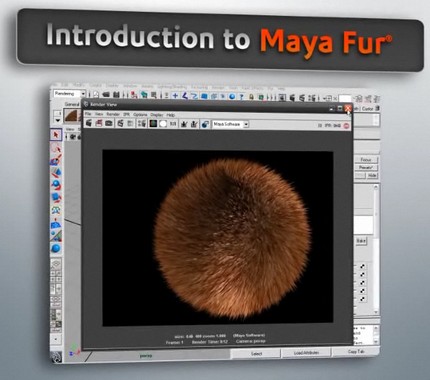This screenshot has height=380, width=430.
Task: Click the Bake button
Action: click(x=360, y=241)
